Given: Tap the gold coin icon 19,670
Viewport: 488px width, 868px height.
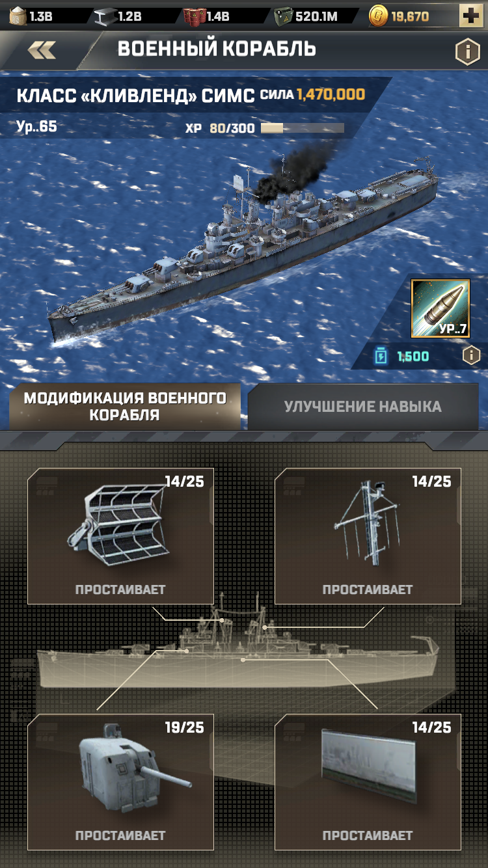Looking at the screenshot, I should [378, 16].
